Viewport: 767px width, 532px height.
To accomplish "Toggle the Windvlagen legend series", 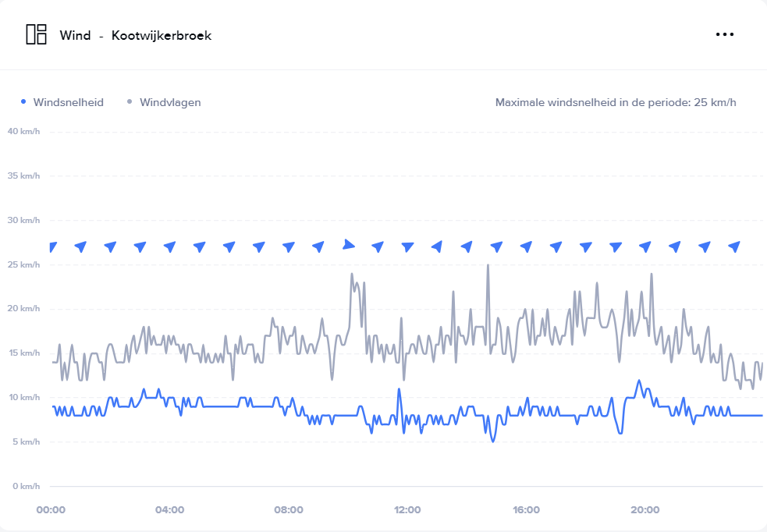I will [x=170, y=102].
